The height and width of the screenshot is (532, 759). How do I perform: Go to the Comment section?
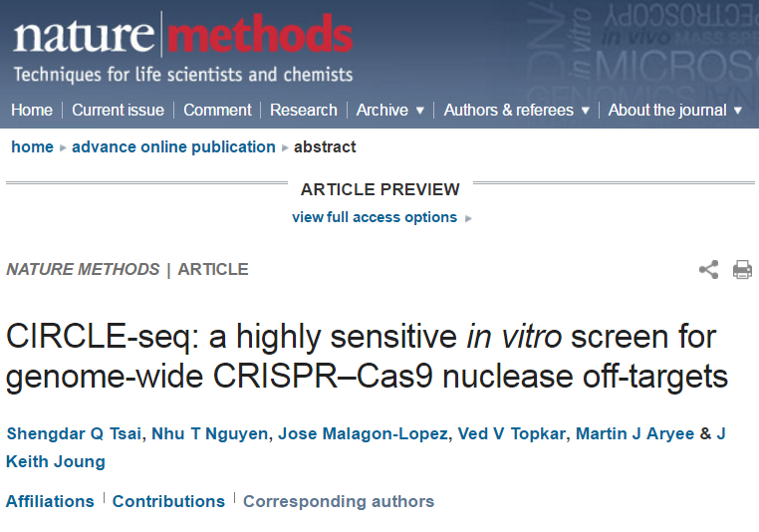pyautogui.click(x=217, y=110)
